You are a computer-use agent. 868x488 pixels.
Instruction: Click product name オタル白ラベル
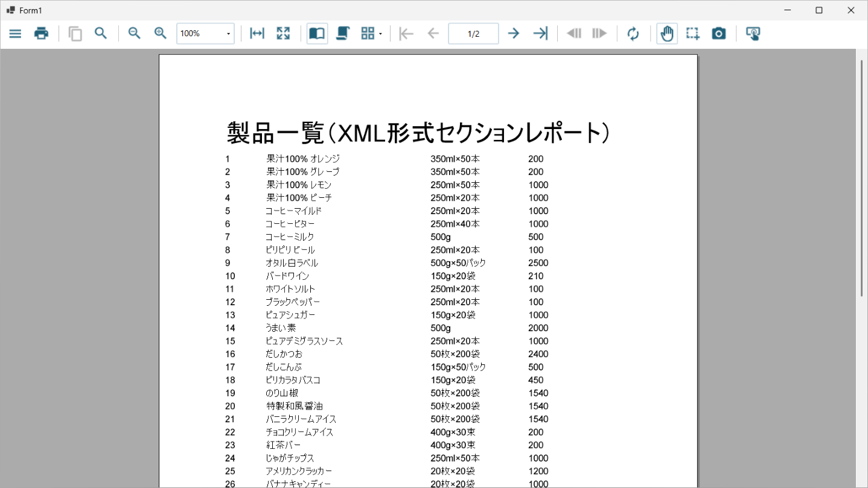(292, 263)
